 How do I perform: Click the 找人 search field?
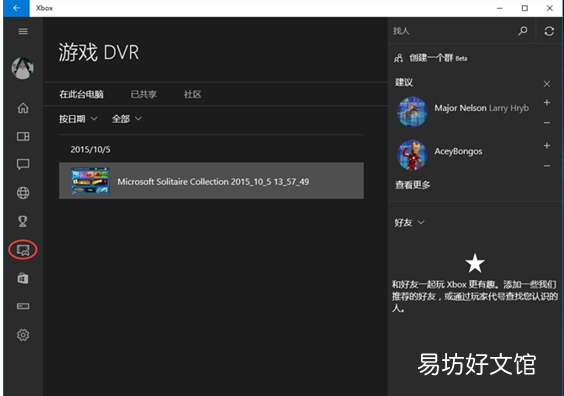452,31
